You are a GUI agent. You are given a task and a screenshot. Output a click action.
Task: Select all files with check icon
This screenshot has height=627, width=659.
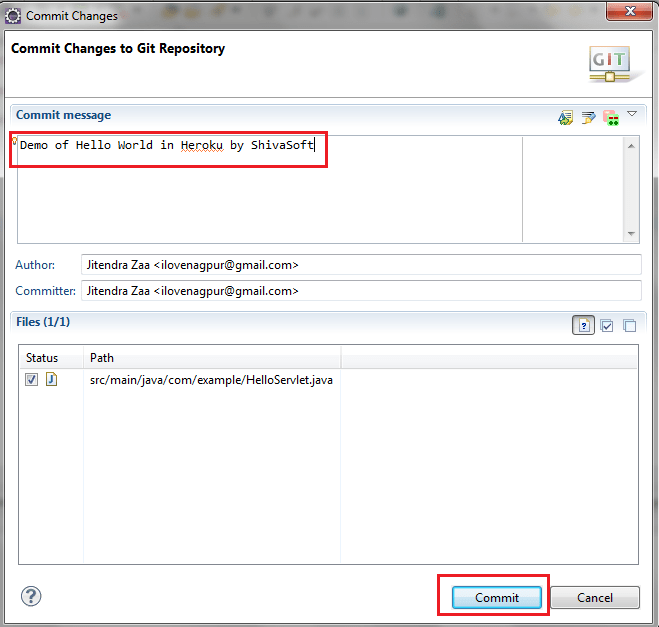pyautogui.click(x=606, y=325)
